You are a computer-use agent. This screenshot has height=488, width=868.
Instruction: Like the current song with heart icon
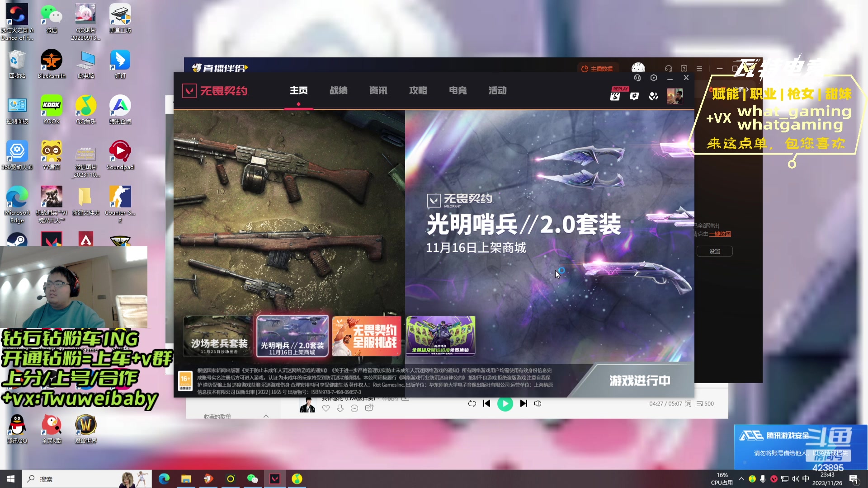326,408
